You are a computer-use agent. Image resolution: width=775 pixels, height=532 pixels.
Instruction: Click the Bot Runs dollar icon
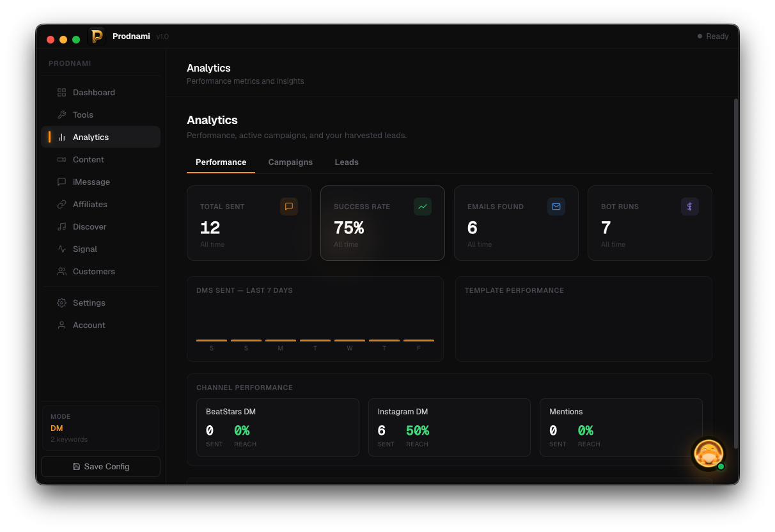click(690, 207)
